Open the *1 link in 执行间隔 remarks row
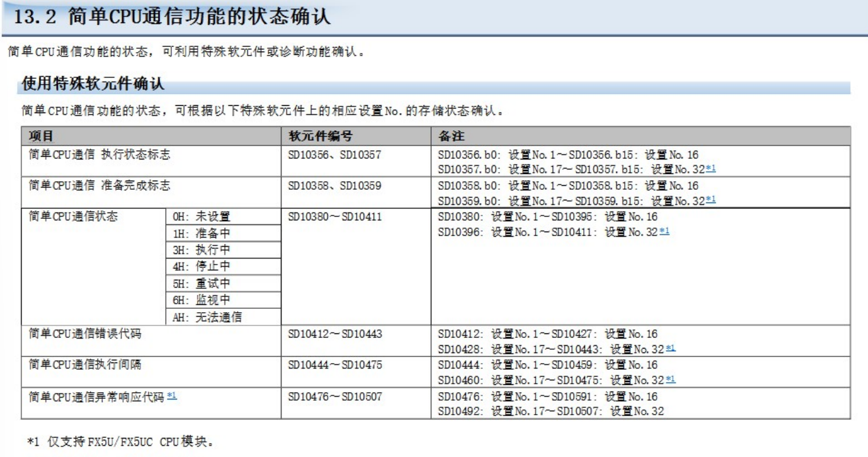The height and width of the screenshot is (457, 868). pyautogui.click(x=670, y=379)
